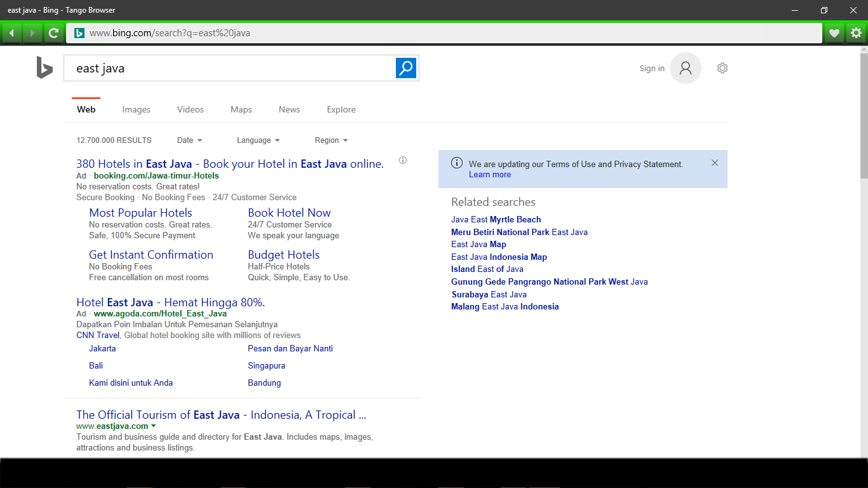This screenshot has height=488, width=868.
Task: Open the Budget Hotels sitelink
Action: 283,255
